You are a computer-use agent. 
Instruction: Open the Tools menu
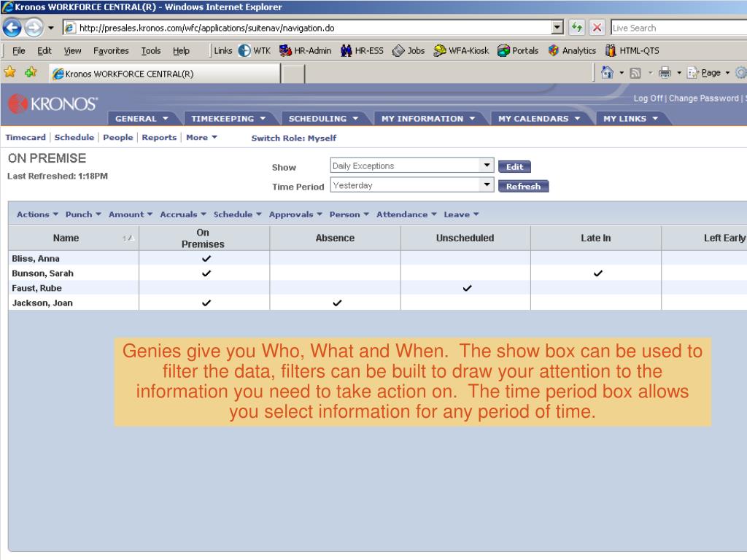[150, 50]
